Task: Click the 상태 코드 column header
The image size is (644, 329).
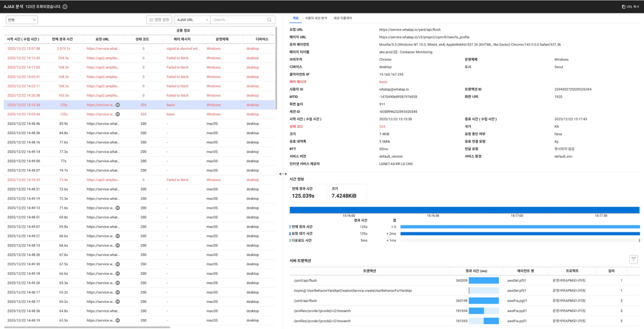Action: pyautogui.click(x=143, y=39)
